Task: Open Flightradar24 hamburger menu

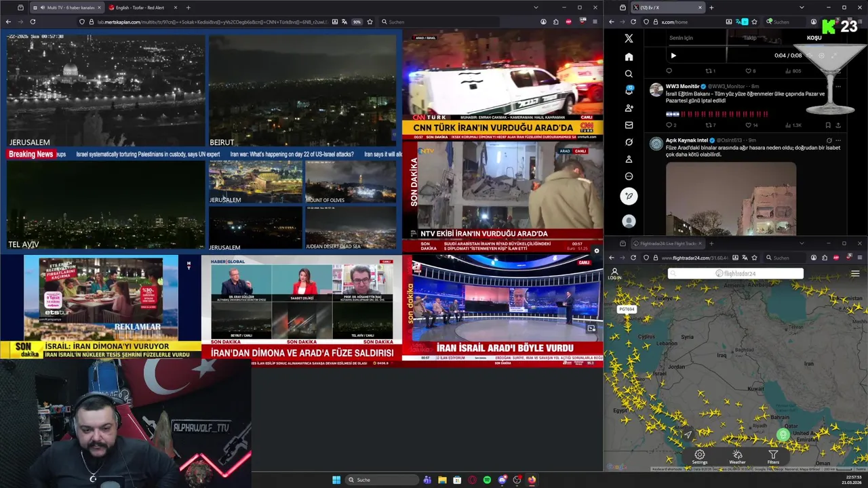Action: coord(855,274)
